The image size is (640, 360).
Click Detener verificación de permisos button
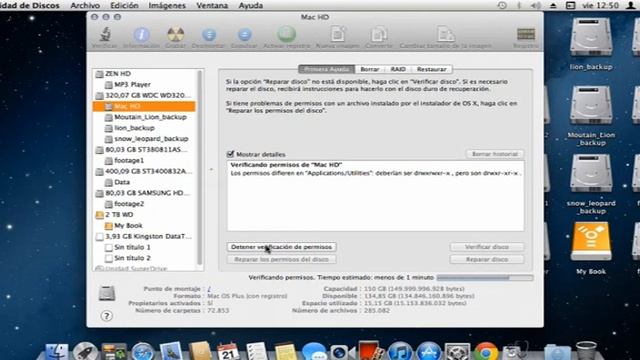pyautogui.click(x=281, y=247)
